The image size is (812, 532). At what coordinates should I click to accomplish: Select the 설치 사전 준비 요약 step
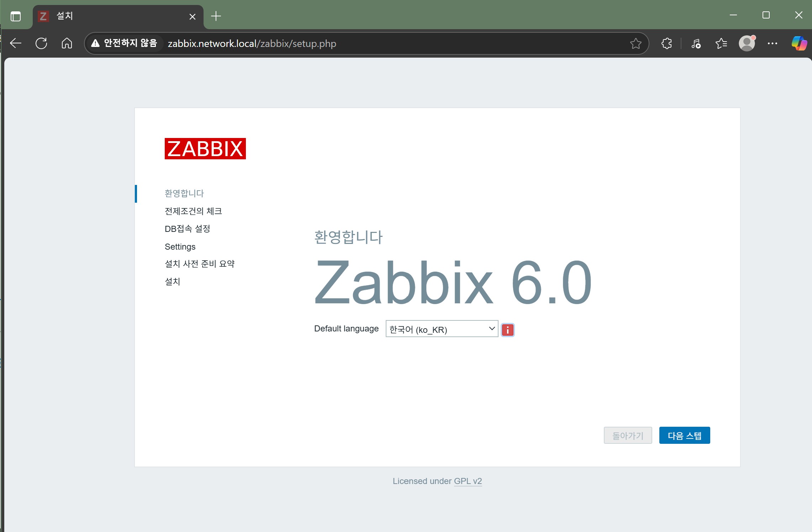(200, 264)
